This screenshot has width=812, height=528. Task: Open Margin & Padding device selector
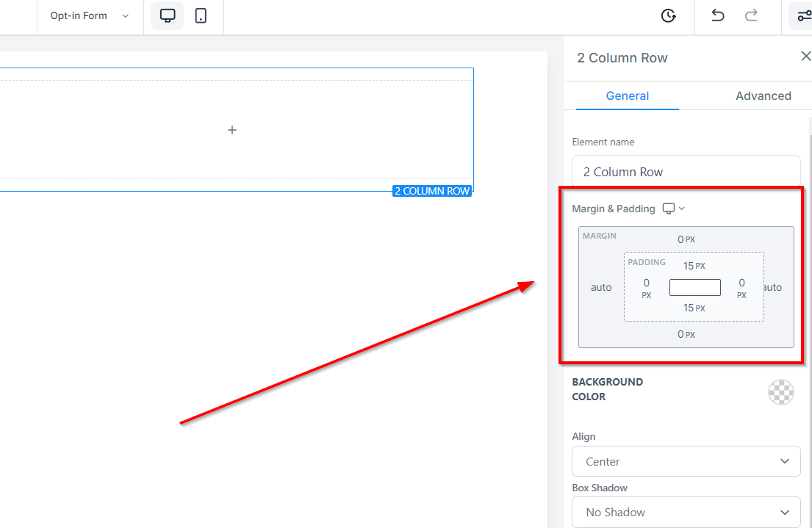673,209
